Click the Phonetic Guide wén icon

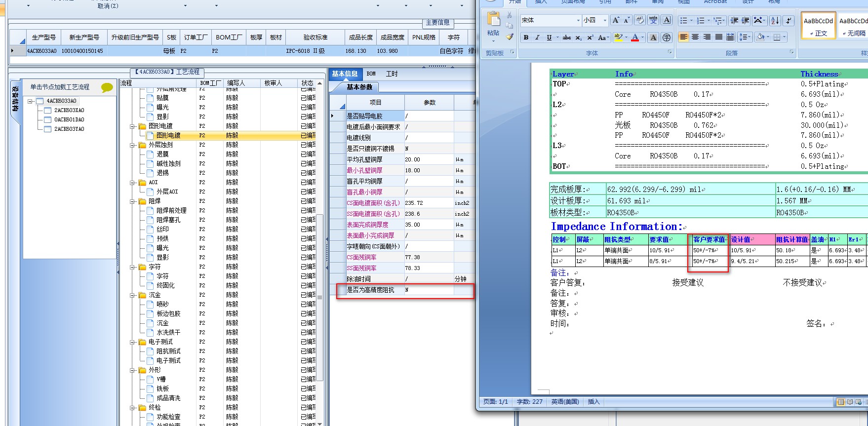(653, 20)
